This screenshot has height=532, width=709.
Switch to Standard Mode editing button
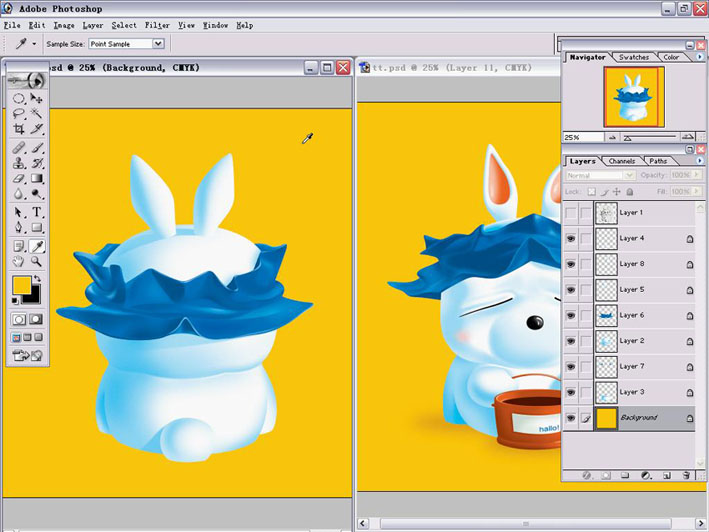[x=19, y=319]
